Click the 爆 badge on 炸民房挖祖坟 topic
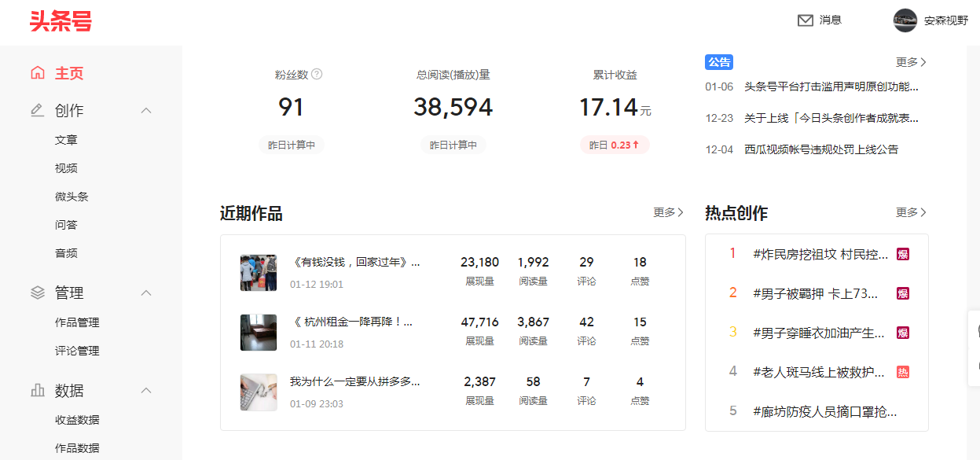The height and width of the screenshot is (460, 980). [903, 254]
